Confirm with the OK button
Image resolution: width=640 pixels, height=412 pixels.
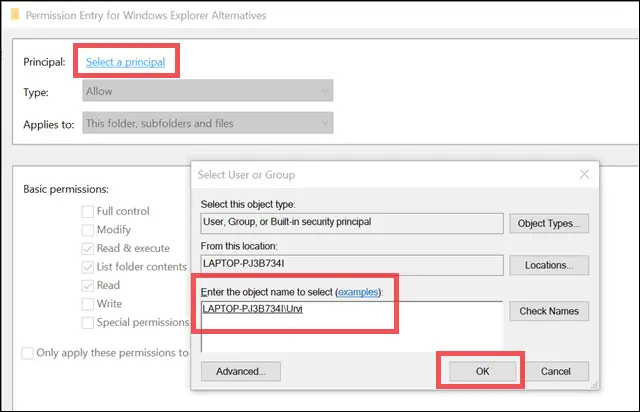coord(481,371)
